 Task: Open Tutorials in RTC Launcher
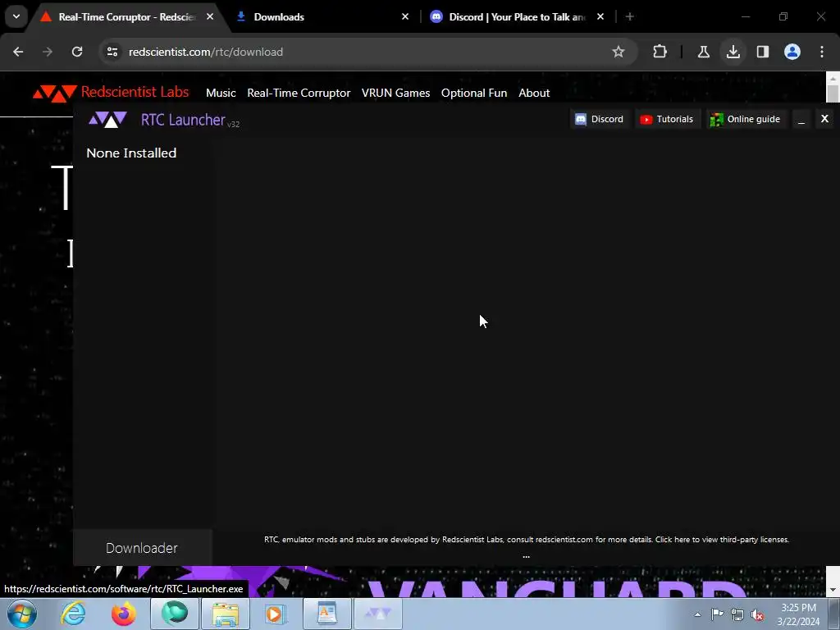pos(666,119)
